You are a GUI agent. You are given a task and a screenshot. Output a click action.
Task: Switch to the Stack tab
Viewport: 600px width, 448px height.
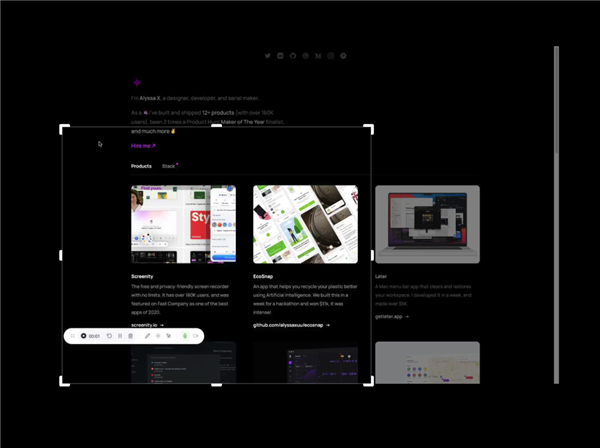(x=169, y=166)
